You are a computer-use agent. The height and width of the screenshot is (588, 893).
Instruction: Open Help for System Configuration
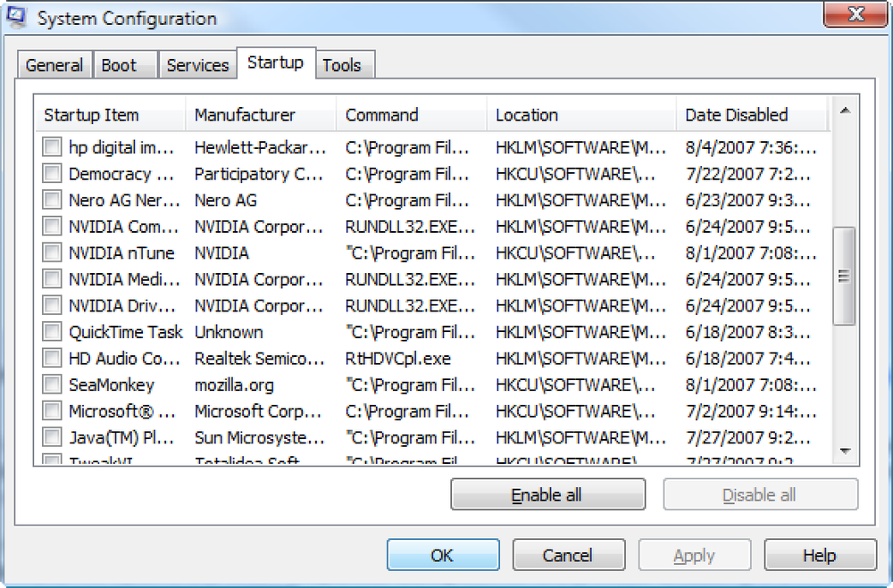pyautogui.click(x=820, y=555)
